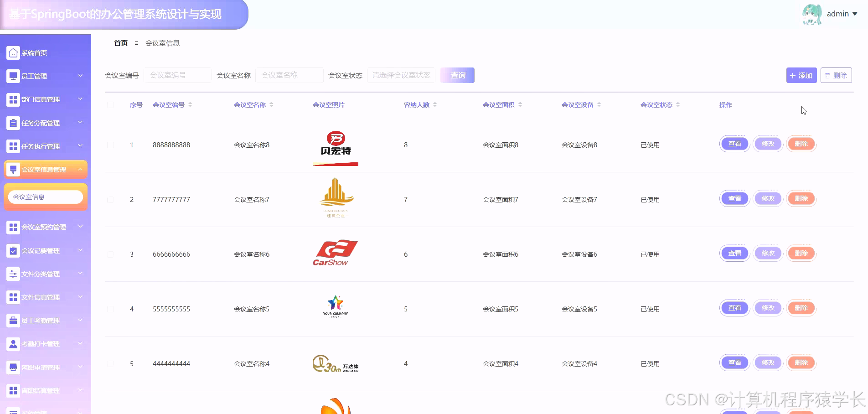Expand the 员工管理 menu chevron
Viewport: 868px width, 414px height.
(x=80, y=76)
